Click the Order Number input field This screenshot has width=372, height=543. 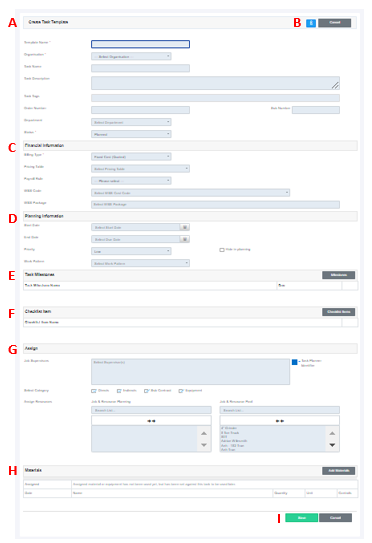point(140,110)
